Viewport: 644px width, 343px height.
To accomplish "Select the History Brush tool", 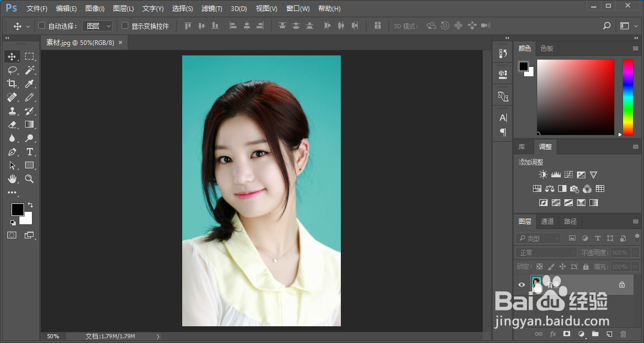I will 30,111.
